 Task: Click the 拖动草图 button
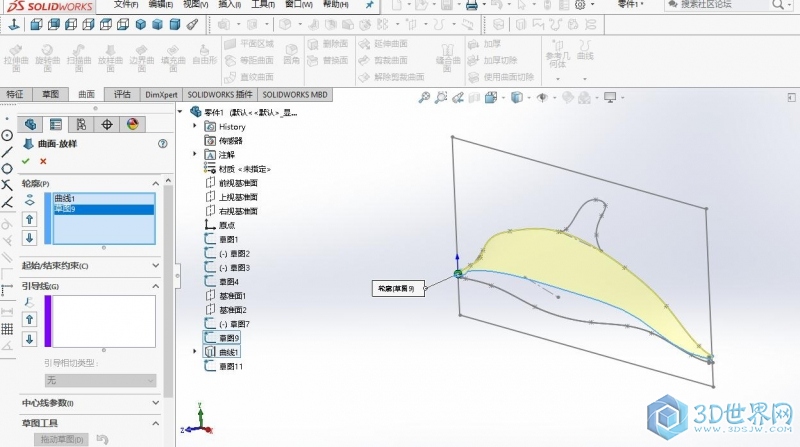pos(62,439)
